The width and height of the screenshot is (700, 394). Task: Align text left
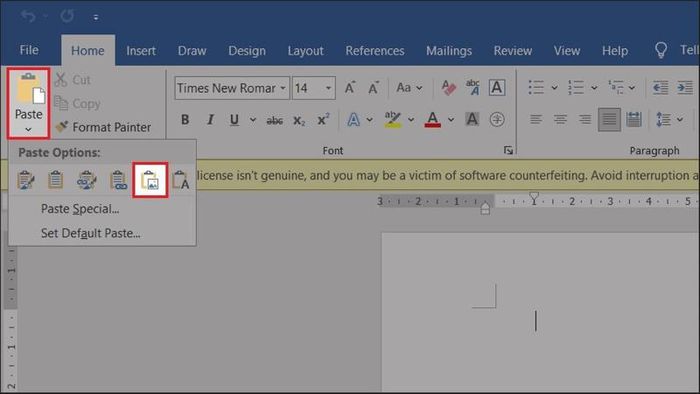click(536, 119)
